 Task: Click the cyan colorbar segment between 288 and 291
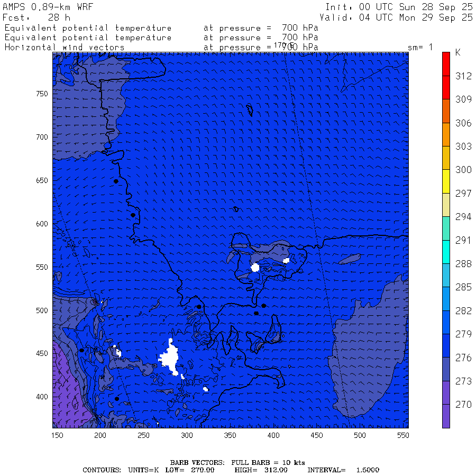pyautogui.click(x=446, y=252)
